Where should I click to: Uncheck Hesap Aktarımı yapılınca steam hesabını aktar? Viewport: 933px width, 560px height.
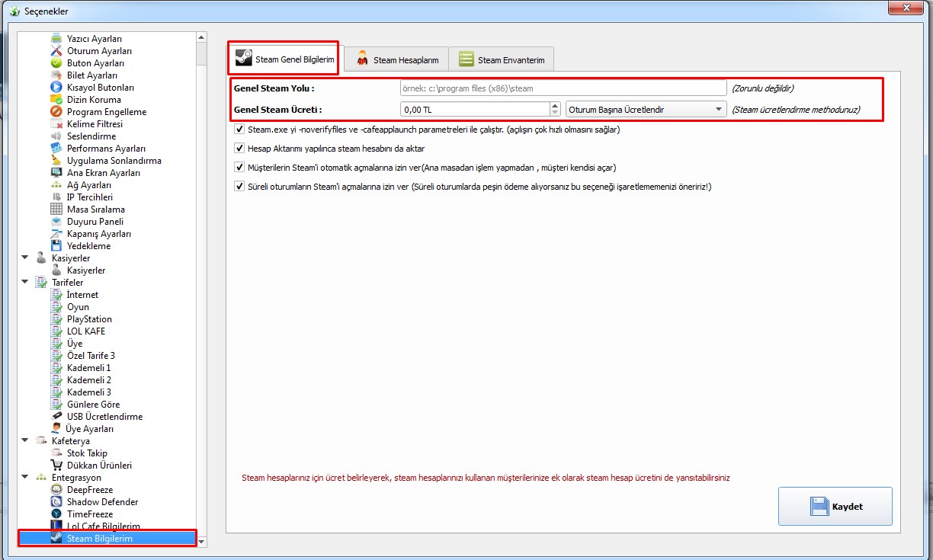[240, 149]
